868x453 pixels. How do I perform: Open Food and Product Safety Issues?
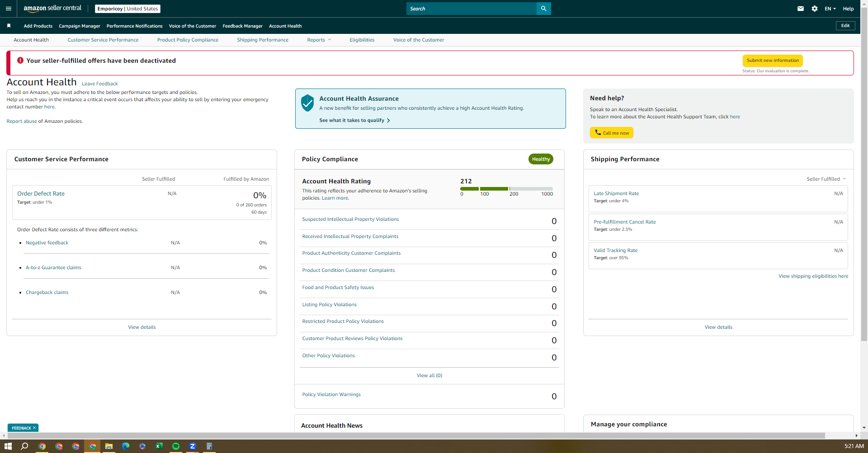click(338, 287)
